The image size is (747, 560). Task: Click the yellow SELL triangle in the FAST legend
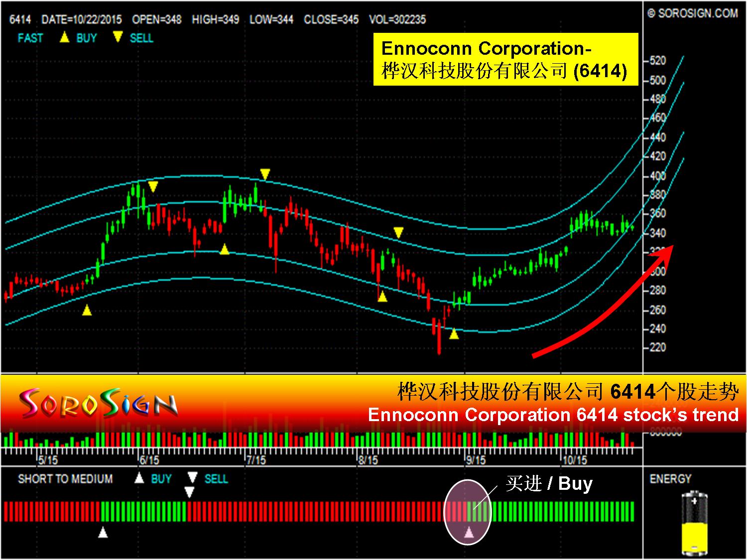click(118, 37)
